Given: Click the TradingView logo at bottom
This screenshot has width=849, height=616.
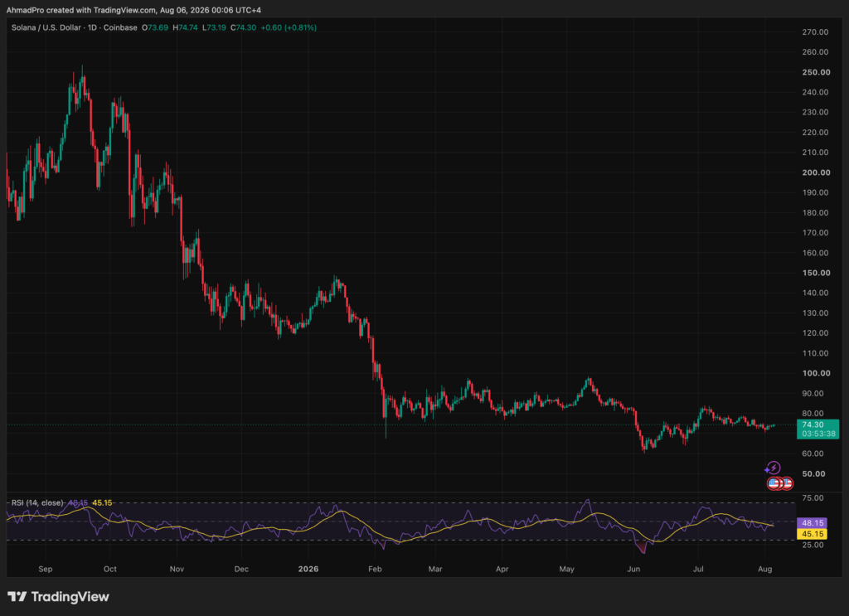Looking at the screenshot, I should click(17, 596).
